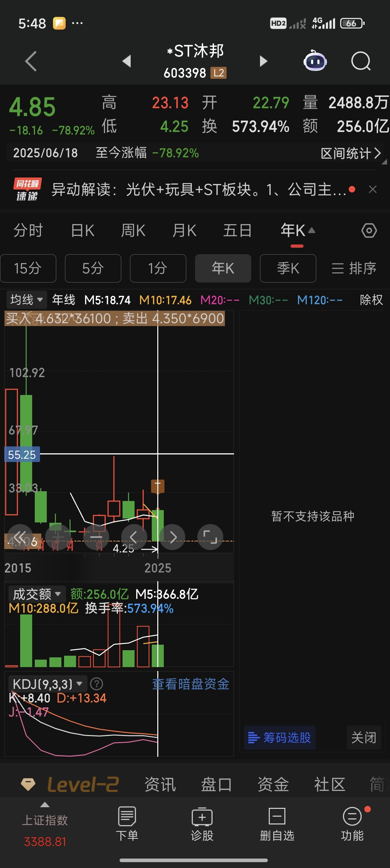
Task: Select the 15分 period button
Action: click(28, 268)
